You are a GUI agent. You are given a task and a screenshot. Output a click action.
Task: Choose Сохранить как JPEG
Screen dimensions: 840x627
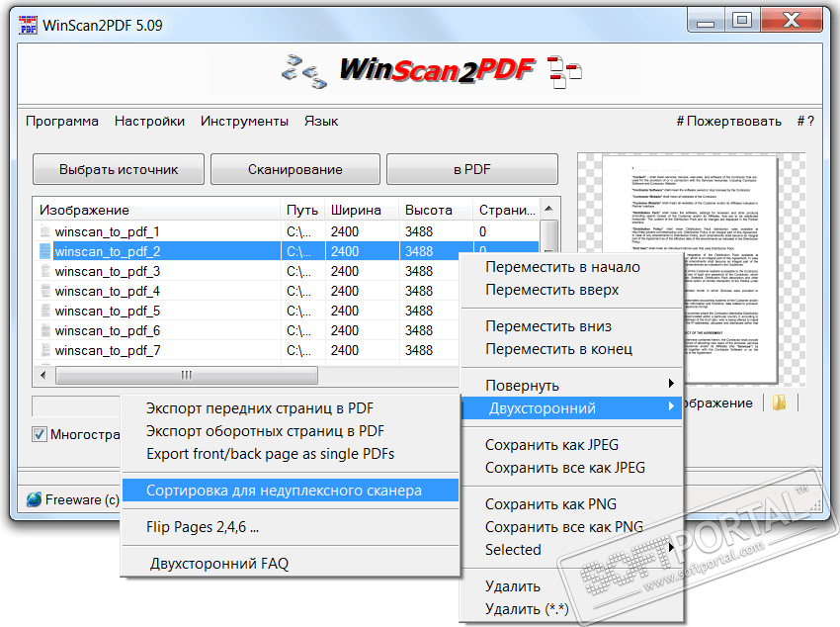point(571,445)
